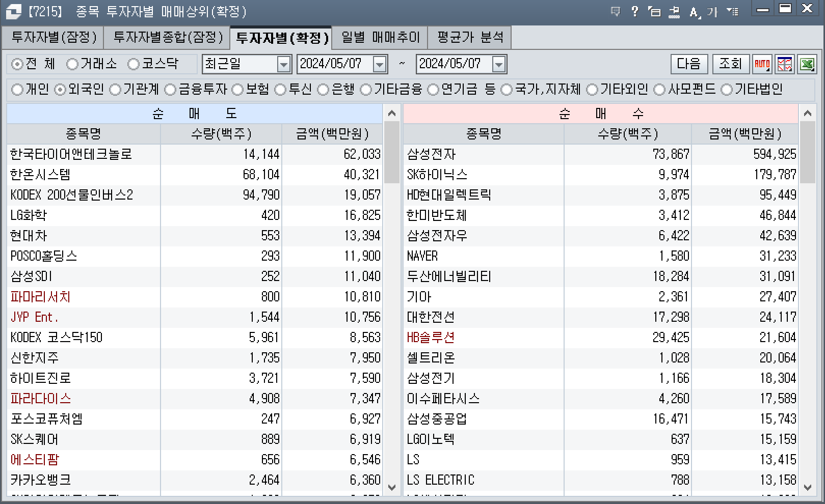Select LS ELECTRIC in the buy list
825x504 pixels.
pos(601,480)
